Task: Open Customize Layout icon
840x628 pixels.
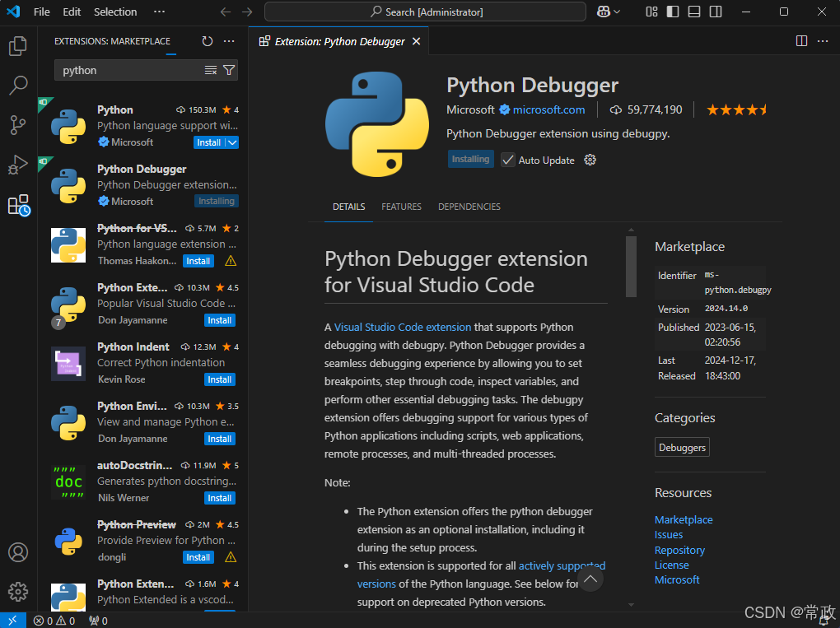Action: pos(651,12)
